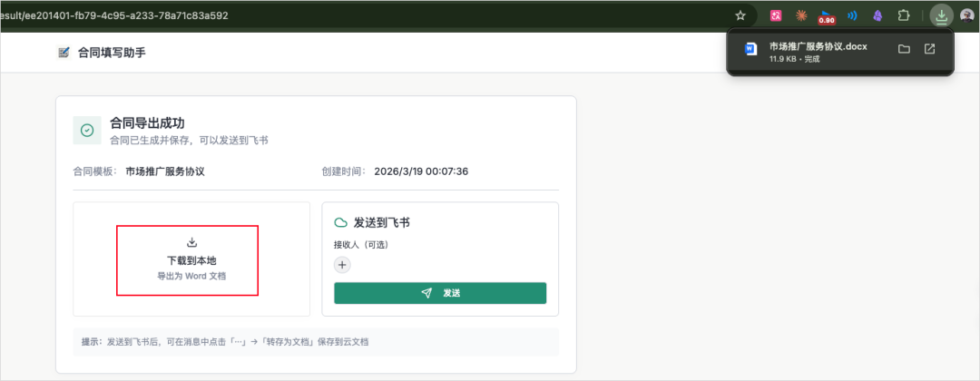980x381 pixels.
Task: Open the Extensions puzzle piece menu
Action: tap(903, 15)
